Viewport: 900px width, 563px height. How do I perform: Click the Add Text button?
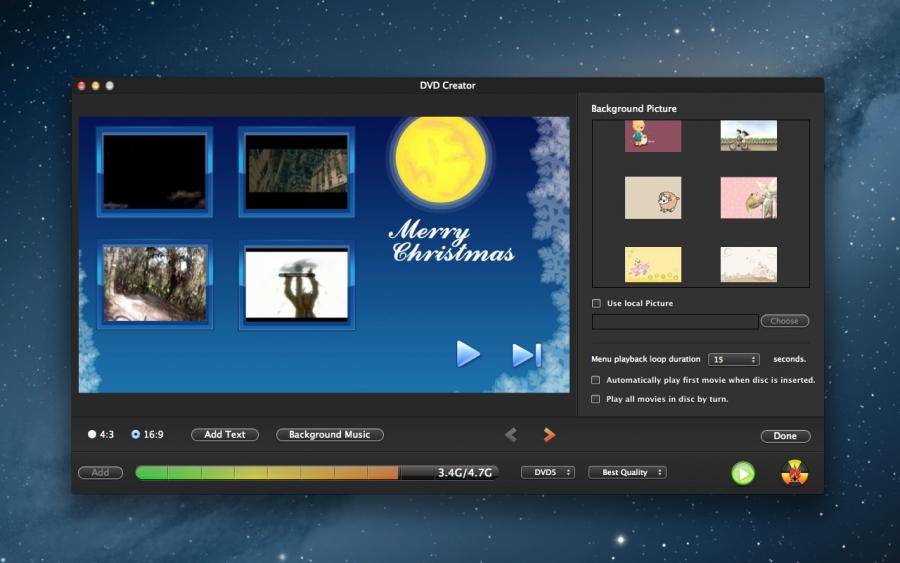click(224, 434)
